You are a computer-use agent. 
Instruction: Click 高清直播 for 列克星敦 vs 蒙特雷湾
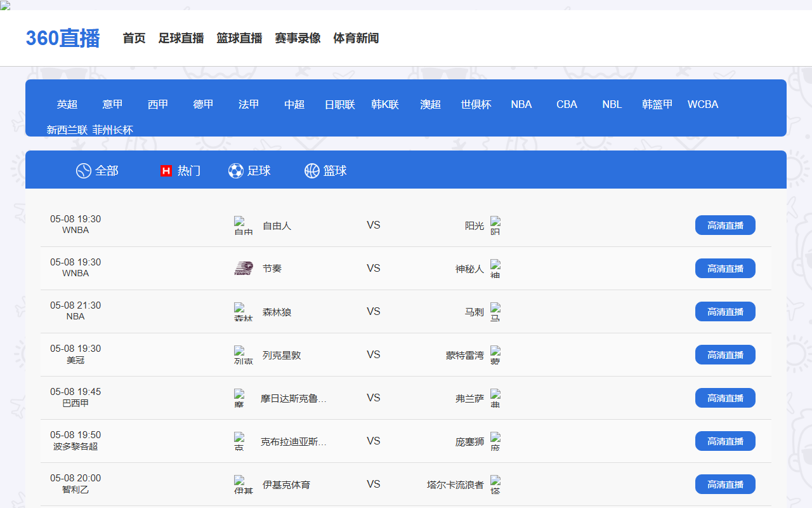[725, 355]
